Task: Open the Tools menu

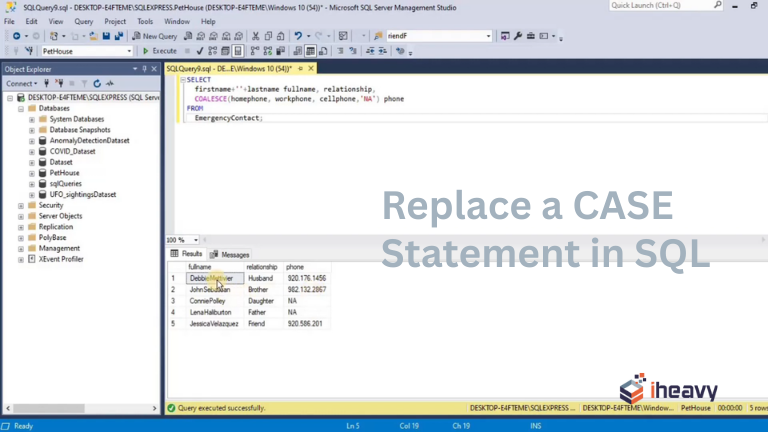Action: 145,22
